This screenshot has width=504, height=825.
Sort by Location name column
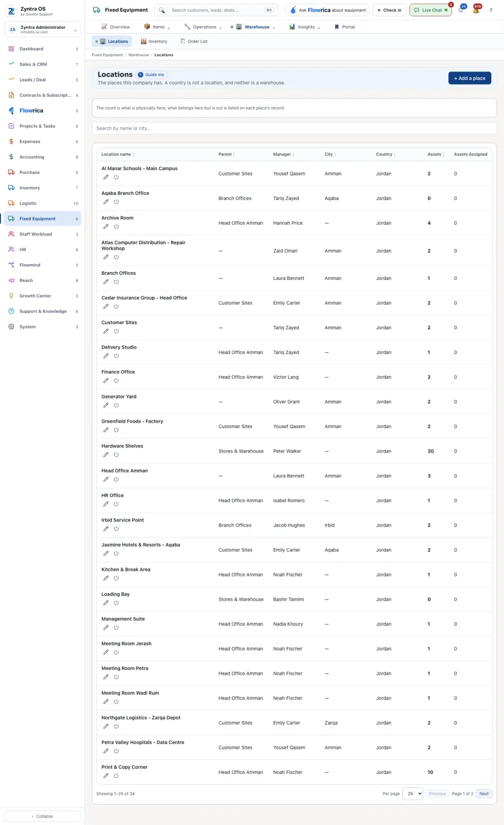(118, 154)
